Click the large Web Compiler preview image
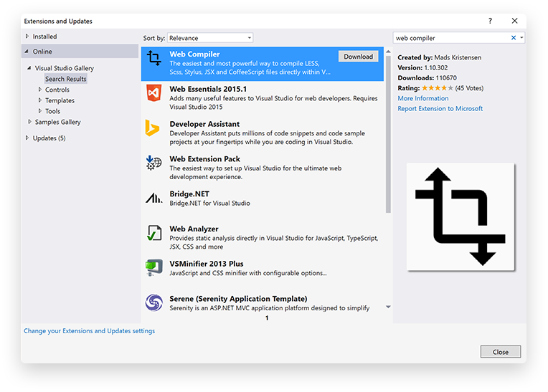 pos(460,216)
